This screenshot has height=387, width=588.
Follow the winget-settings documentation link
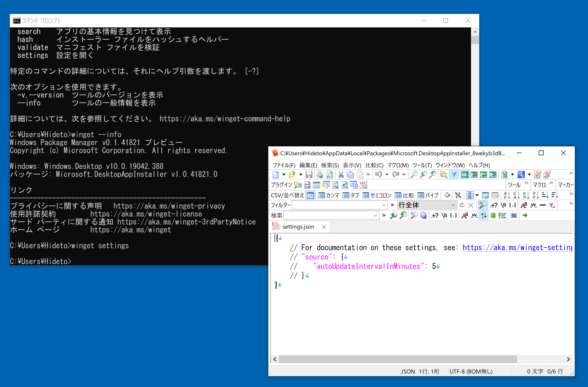pyautogui.click(x=518, y=248)
